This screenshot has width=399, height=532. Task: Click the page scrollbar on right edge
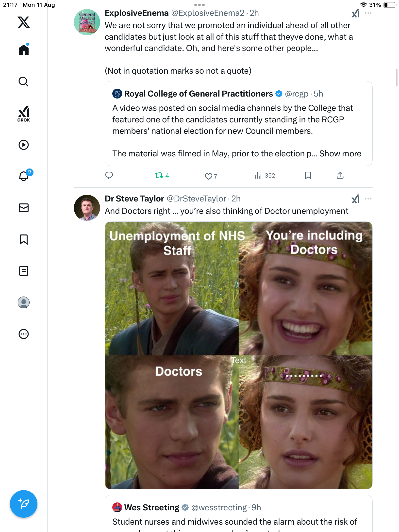coord(397,78)
